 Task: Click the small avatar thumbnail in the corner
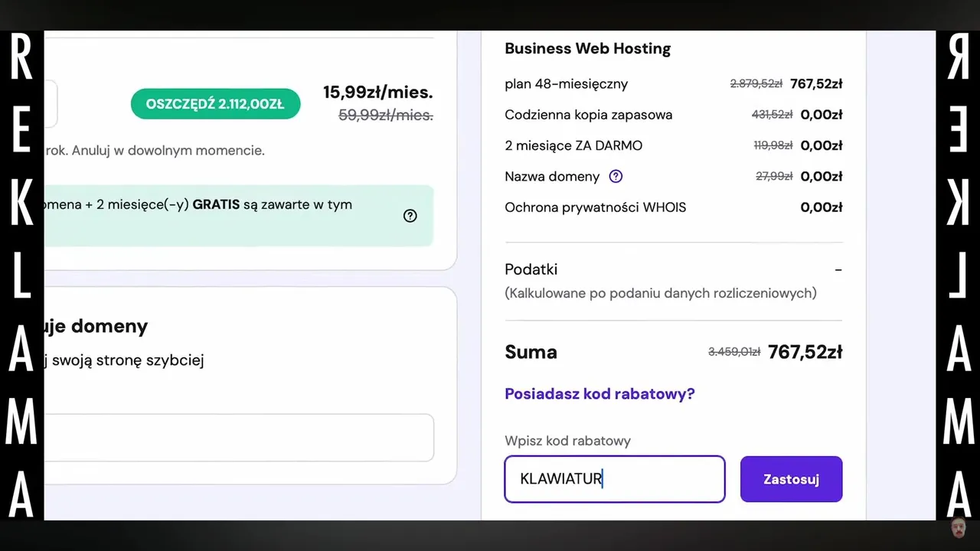pyautogui.click(x=958, y=527)
